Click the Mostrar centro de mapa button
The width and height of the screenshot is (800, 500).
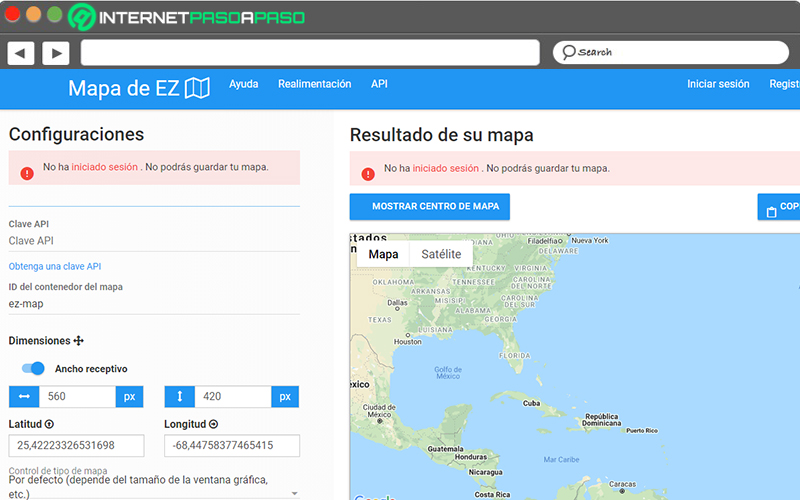430,207
